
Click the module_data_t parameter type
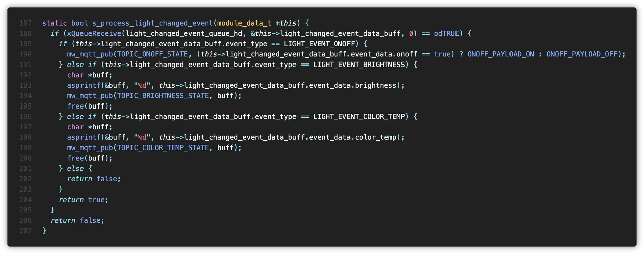(244, 23)
